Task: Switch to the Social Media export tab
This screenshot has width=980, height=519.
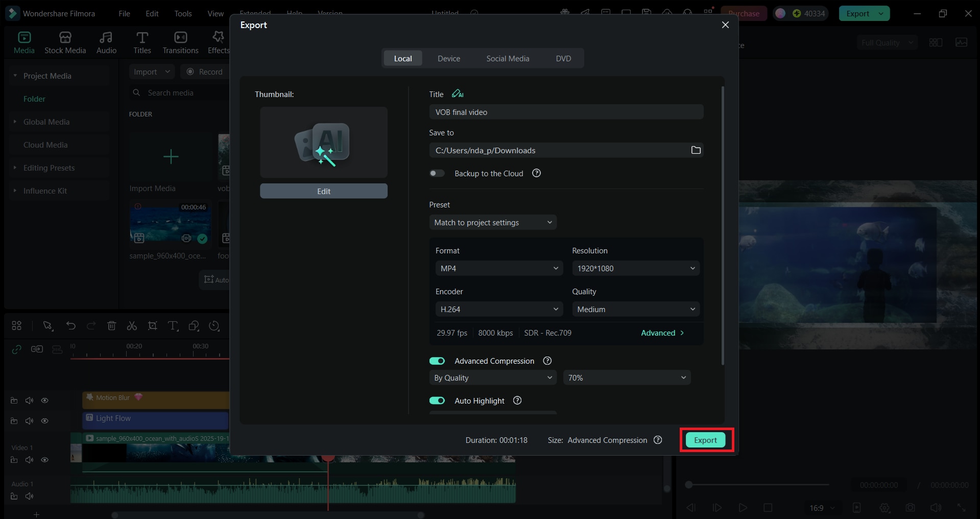Action: (x=508, y=58)
